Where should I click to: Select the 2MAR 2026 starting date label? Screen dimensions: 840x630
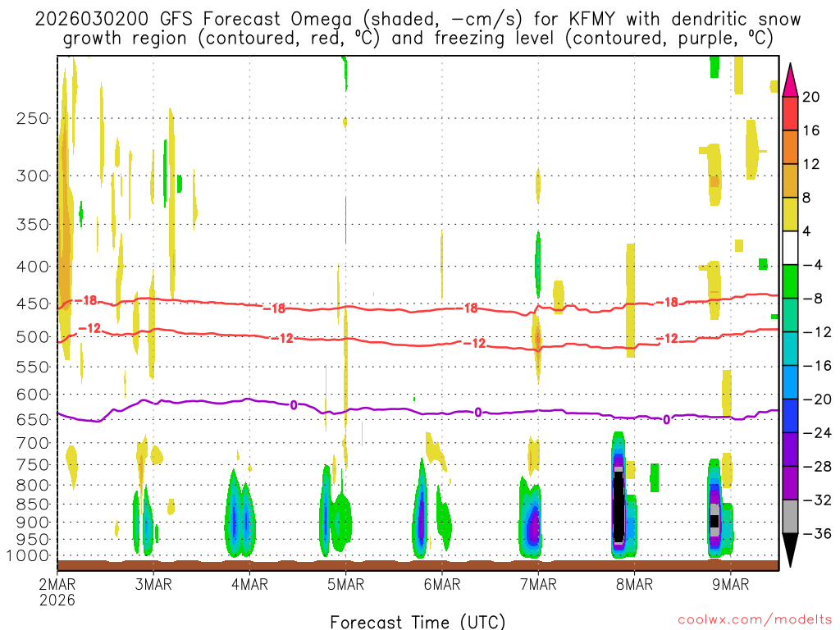point(57,591)
